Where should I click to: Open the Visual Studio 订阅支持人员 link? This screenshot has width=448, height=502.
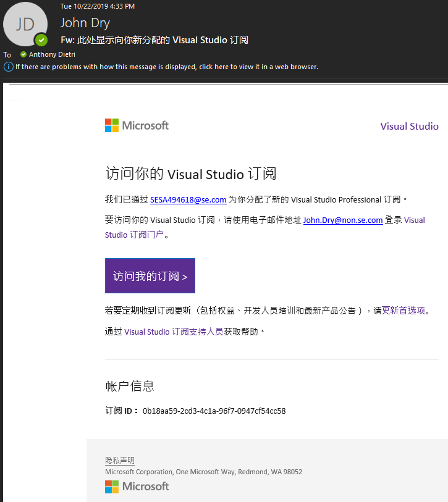tap(174, 332)
